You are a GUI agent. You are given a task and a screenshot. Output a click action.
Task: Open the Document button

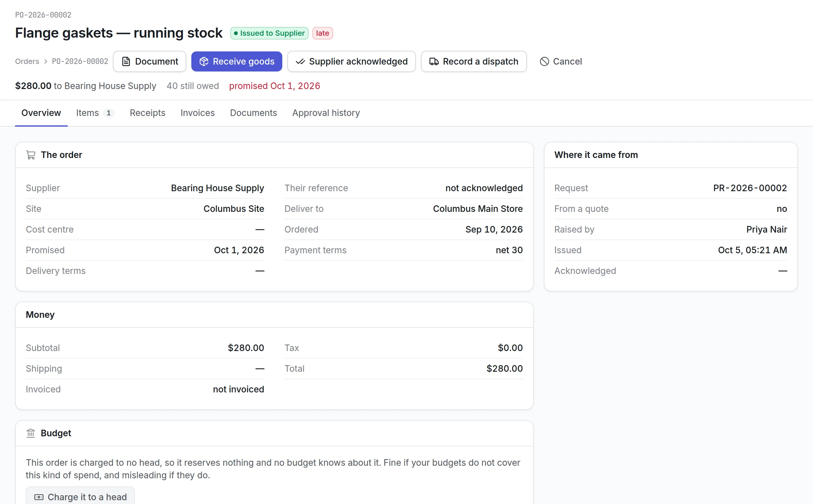pyautogui.click(x=150, y=62)
